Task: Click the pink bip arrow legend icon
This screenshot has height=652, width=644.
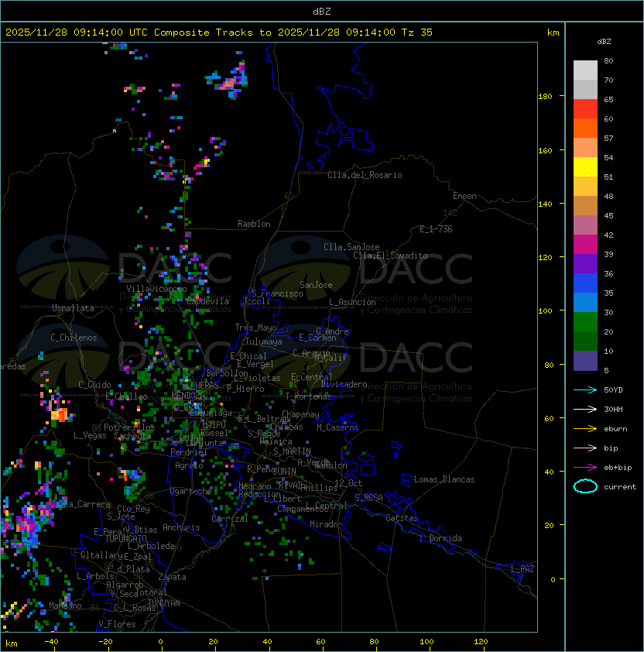Action: 585,448
